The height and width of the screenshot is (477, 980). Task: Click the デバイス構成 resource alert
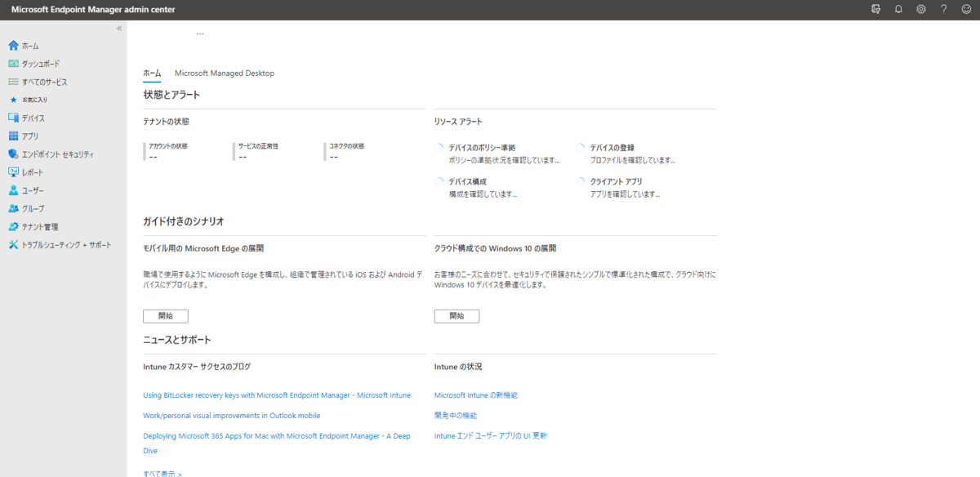477,187
